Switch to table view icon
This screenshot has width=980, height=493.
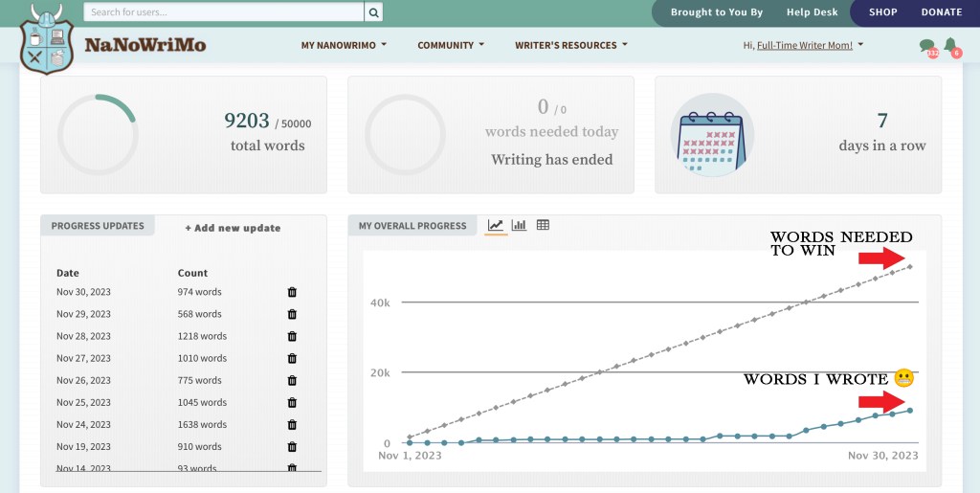pos(543,226)
